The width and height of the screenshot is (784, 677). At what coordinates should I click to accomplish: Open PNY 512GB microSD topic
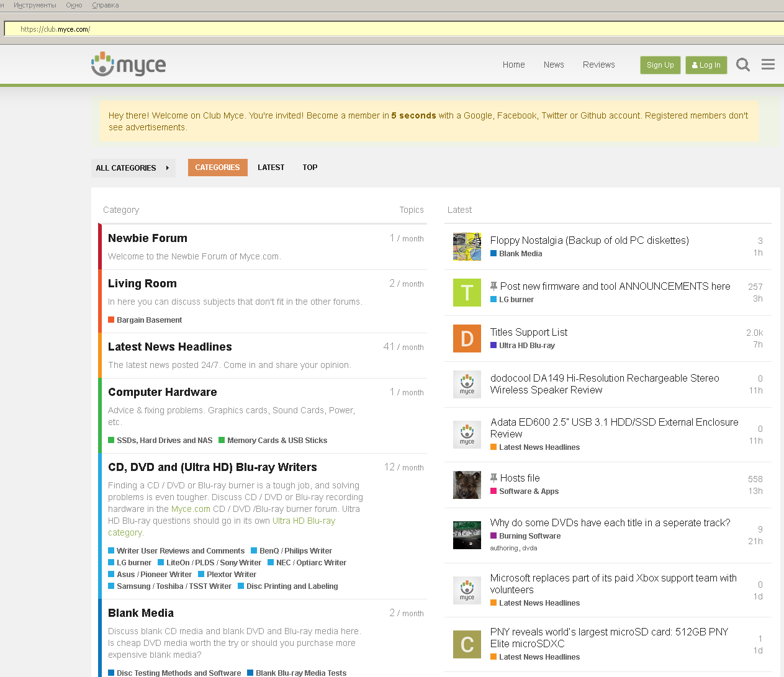(x=609, y=638)
